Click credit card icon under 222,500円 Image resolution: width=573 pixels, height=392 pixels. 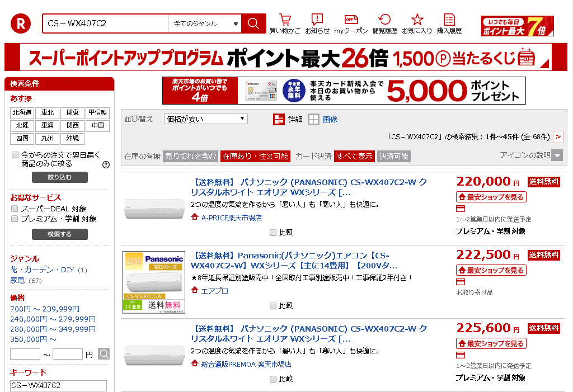[x=461, y=282]
